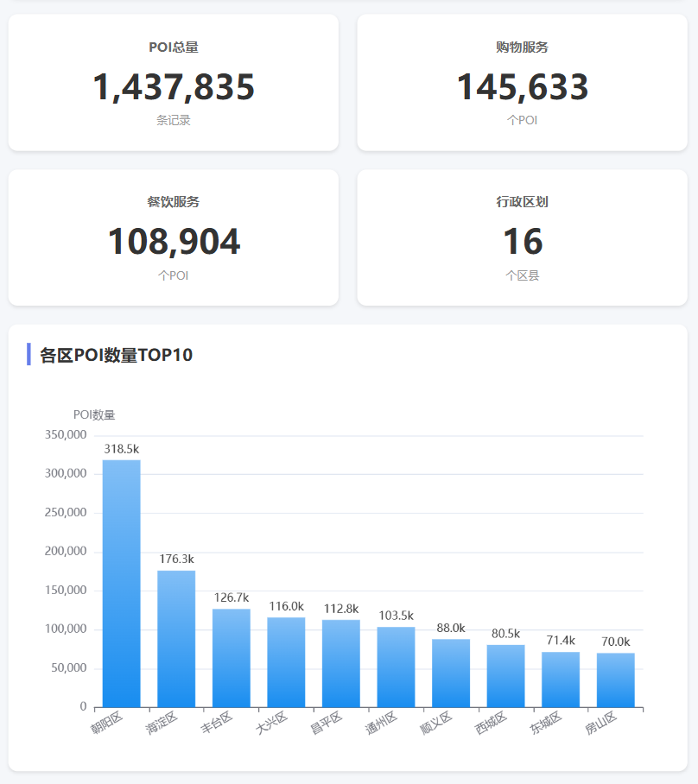This screenshot has height=784, width=698.
Task: Click the 200,000 y-axis tick label
Action: tap(66, 552)
